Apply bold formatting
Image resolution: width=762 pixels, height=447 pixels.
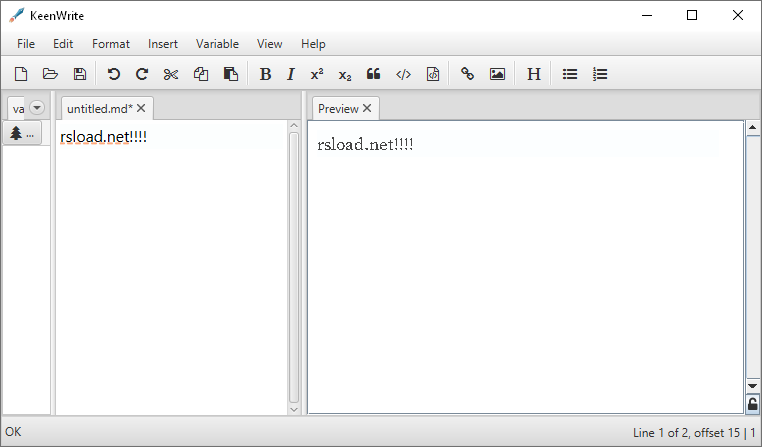coord(265,74)
